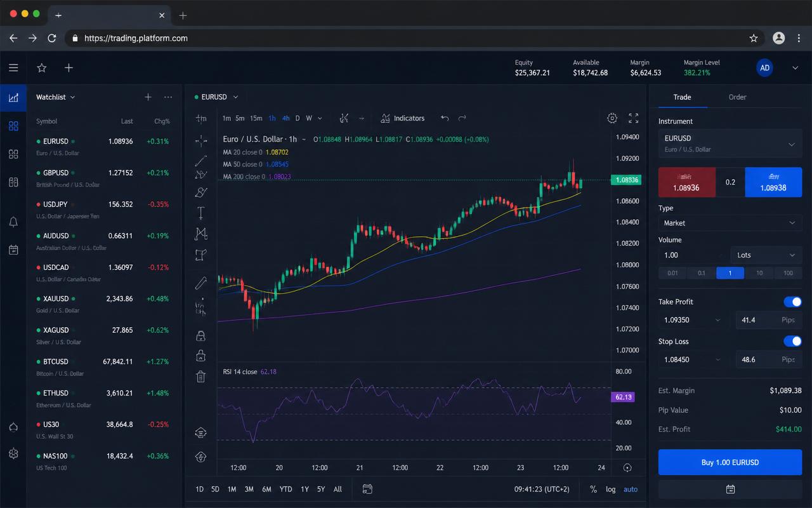The image size is (812, 508).
Task: Select the text annotation tool
Action: click(x=201, y=213)
